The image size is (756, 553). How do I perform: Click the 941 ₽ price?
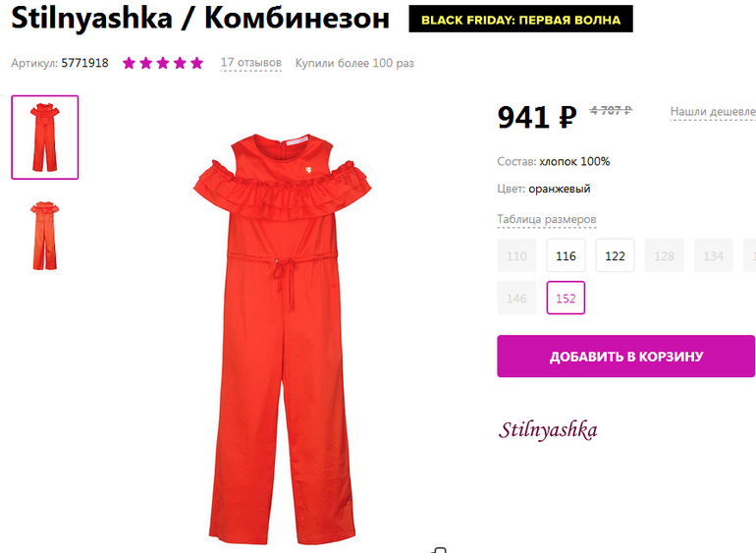pos(537,117)
